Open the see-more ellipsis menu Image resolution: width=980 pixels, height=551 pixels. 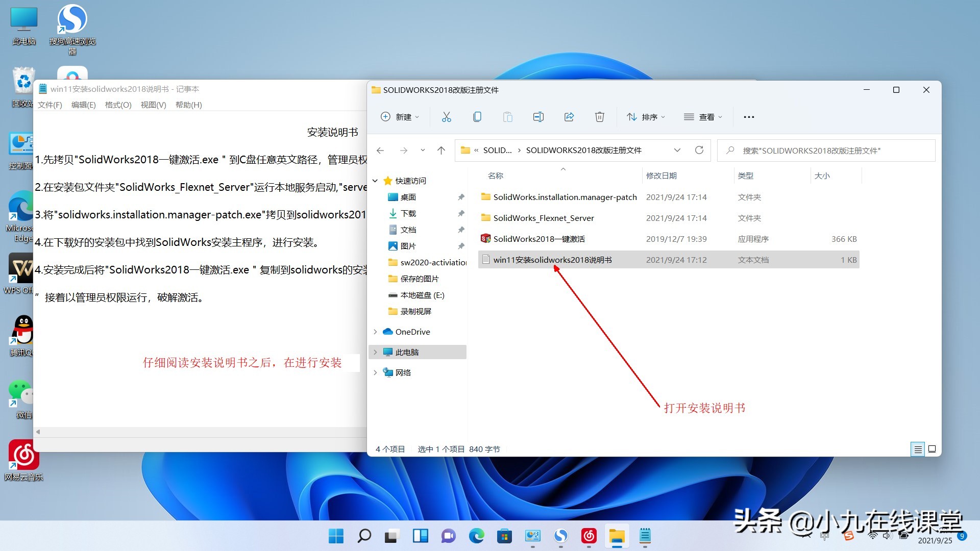pyautogui.click(x=748, y=117)
